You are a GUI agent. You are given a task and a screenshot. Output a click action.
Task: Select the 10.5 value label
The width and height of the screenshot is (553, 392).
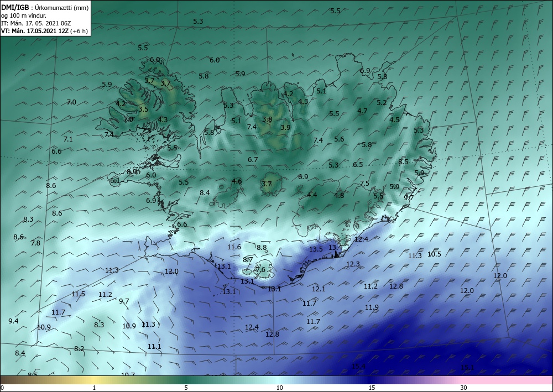[x=434, y=254]
